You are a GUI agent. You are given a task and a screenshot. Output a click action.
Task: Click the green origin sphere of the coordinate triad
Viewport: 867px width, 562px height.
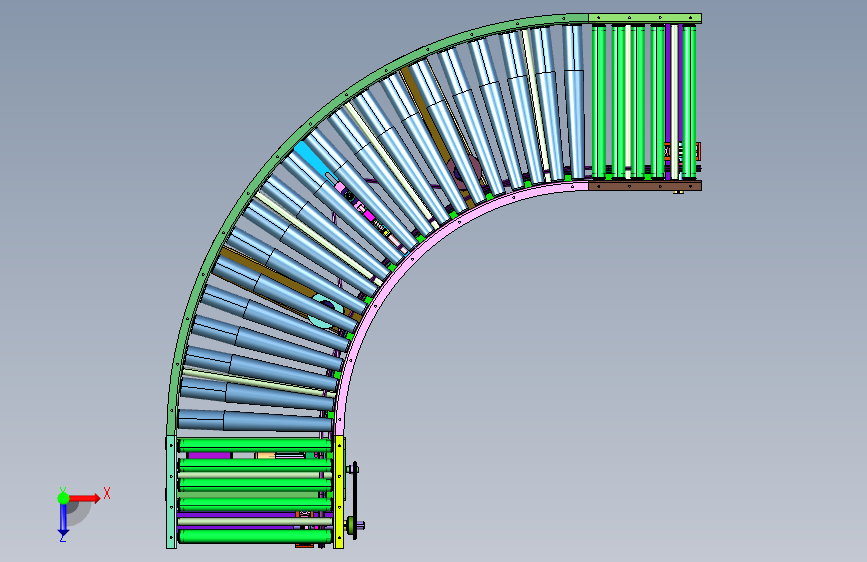coord(64,498)
